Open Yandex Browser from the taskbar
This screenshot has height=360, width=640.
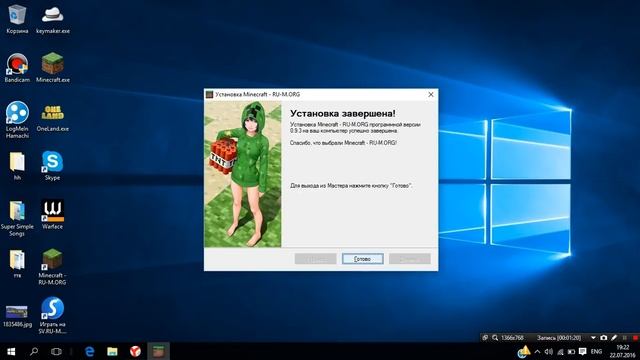(x=135, y=351)
